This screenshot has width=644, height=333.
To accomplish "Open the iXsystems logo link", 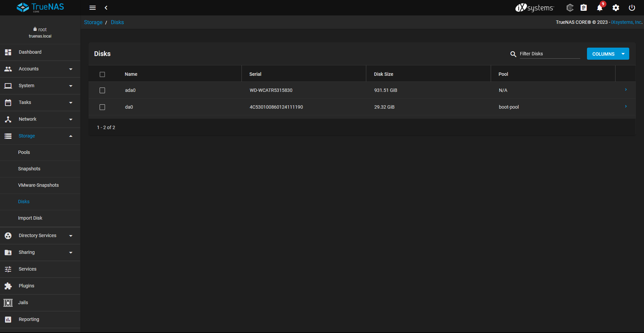I will (535, 7).
